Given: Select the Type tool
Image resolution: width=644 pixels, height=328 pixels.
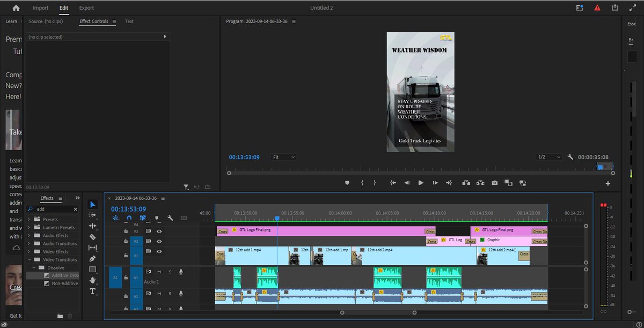Looking at the screenshot, I should 92,291.
